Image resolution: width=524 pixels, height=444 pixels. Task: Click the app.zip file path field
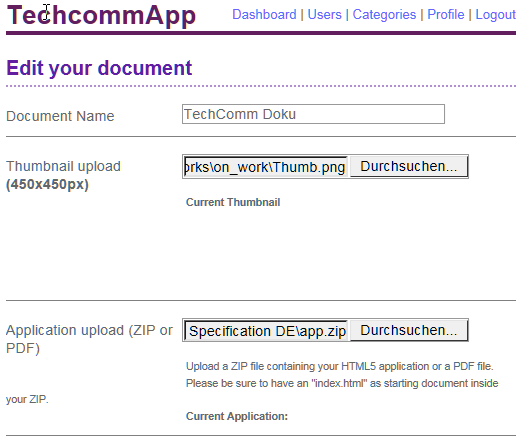[266, 330]
